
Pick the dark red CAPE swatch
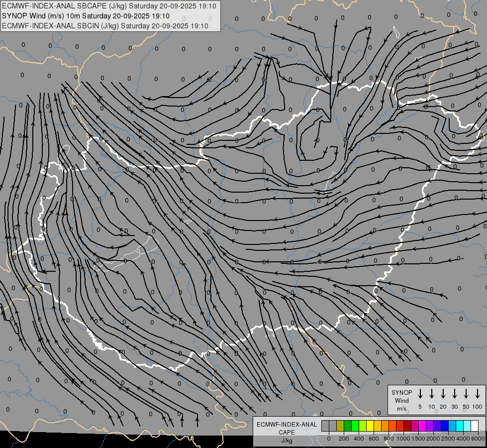pos(408,426)
